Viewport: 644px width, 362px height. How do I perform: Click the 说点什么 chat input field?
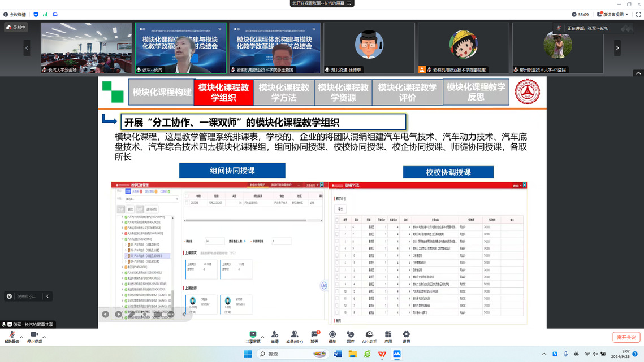click(x=27, y=296)
